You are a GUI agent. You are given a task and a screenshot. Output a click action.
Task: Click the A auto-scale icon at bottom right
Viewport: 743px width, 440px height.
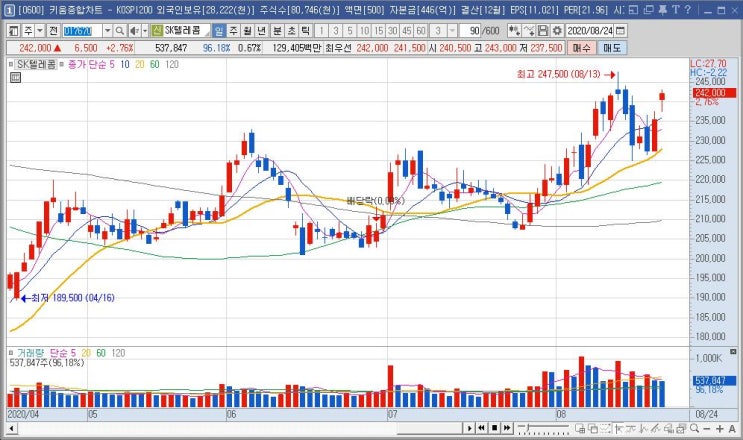click(x=732, y=428)
